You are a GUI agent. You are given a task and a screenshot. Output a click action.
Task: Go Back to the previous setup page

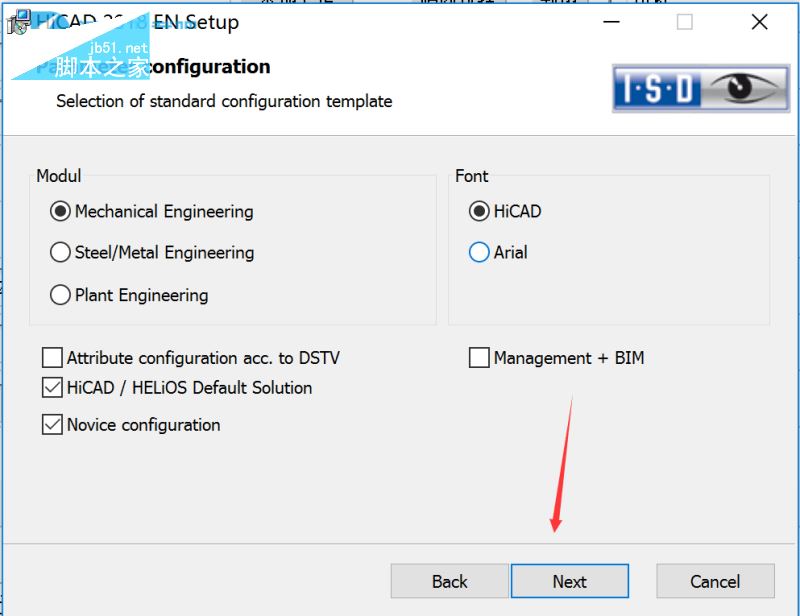coord(449,581)
